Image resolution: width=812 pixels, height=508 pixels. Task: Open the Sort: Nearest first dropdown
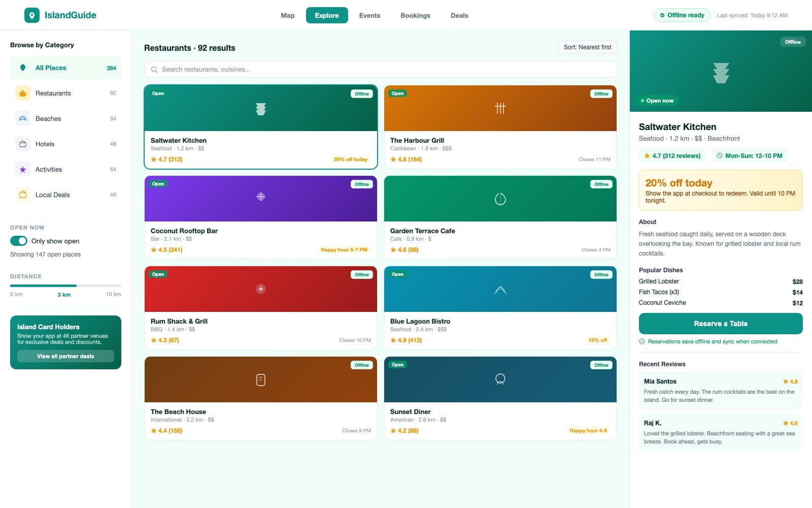click(588, 47)
